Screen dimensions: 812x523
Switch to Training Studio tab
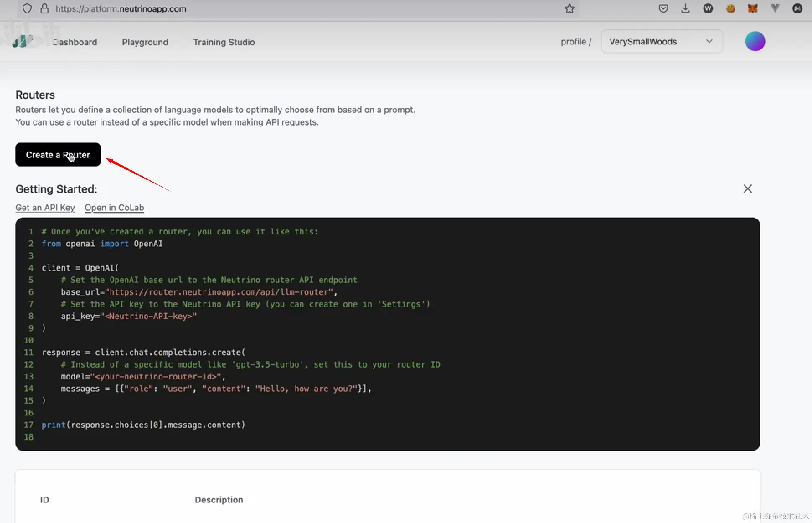(x=224, y=42)
